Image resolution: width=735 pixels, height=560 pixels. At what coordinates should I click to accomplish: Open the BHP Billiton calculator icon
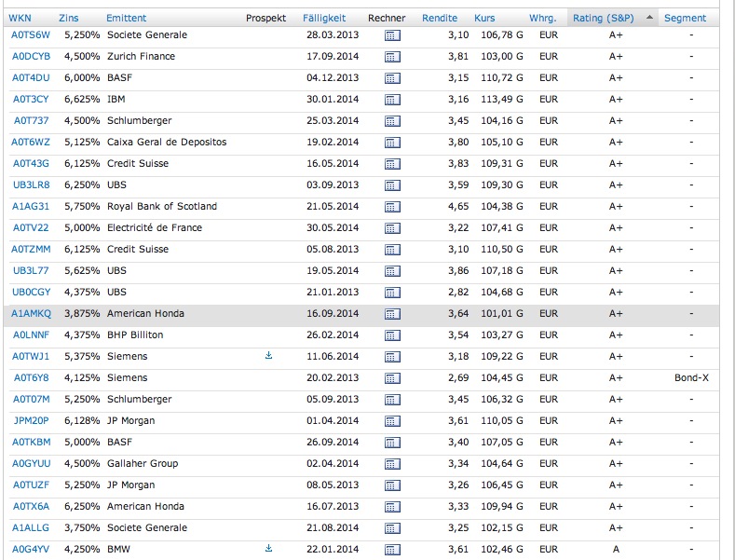coord(392,335)
